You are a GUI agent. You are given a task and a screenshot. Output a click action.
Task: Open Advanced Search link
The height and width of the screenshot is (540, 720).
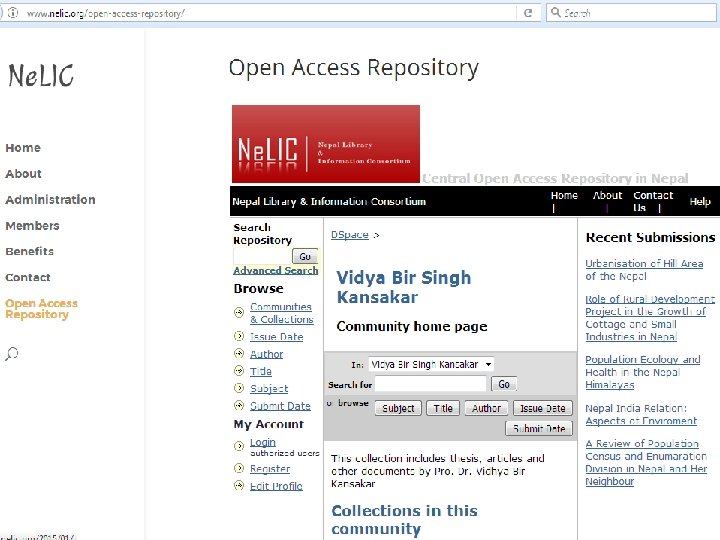pos(276,270)
